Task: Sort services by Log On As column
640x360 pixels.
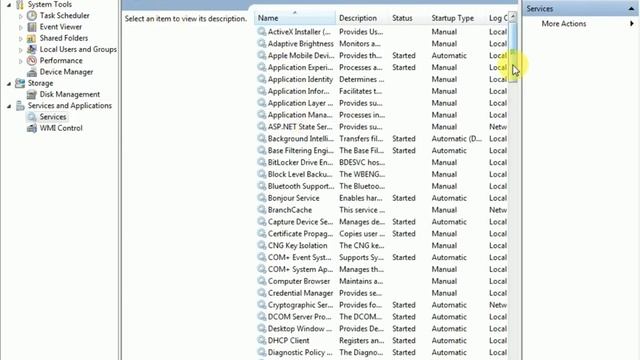Action: [x=498, y=18]
